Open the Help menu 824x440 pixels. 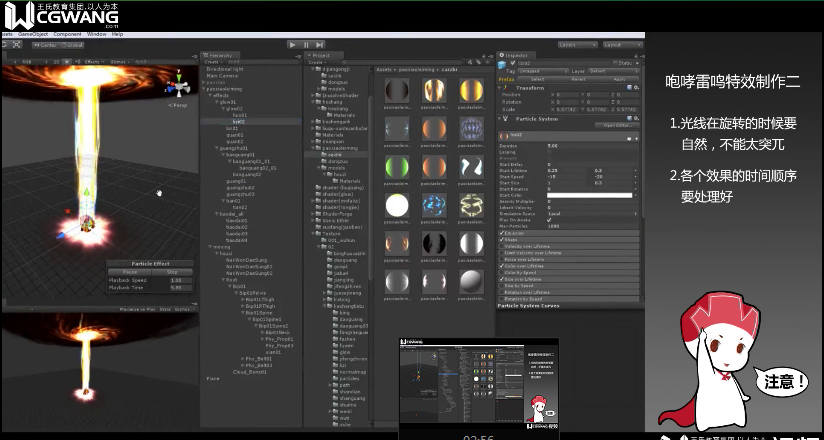117,34
